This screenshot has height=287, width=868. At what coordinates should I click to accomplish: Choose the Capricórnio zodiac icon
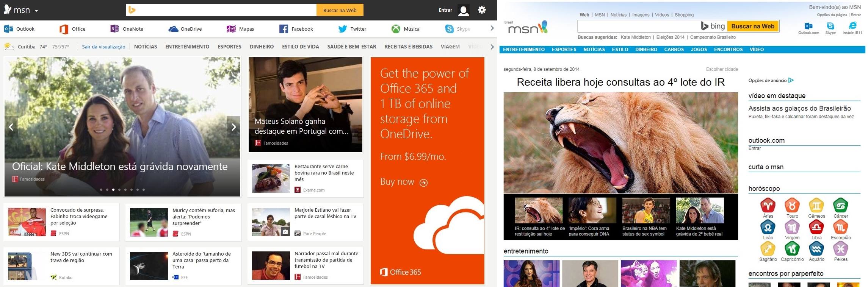click(x=792, y=249)
